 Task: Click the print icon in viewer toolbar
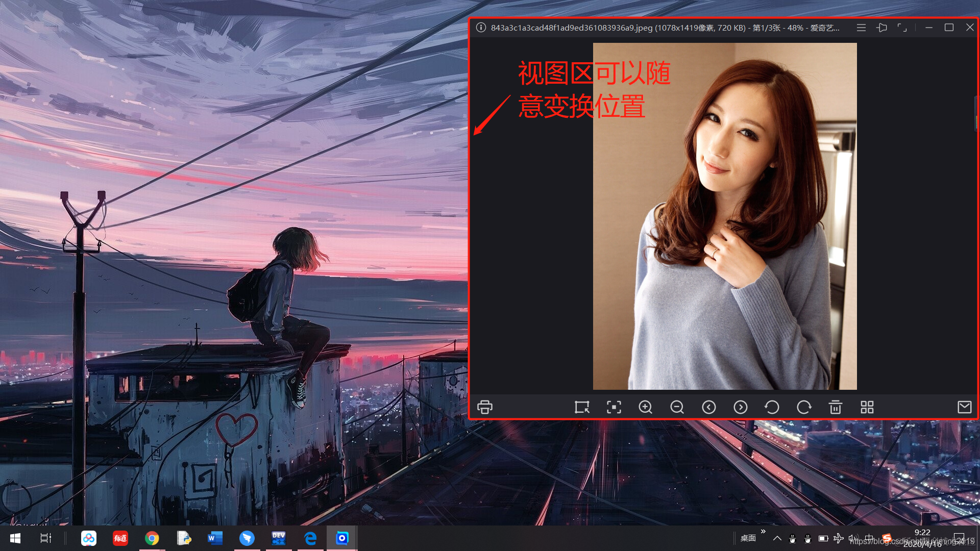[484, 407]
